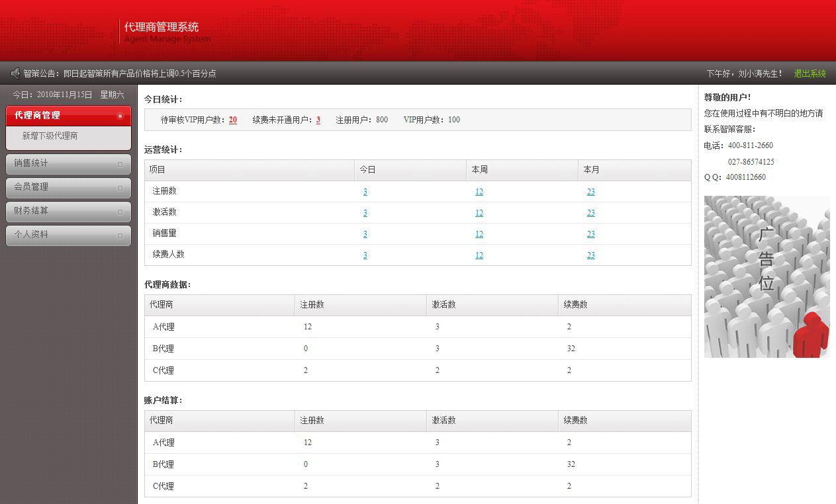This screenshot has height=504, width=836.
Task: Open the 待审核VIP用户数 count 20 link
Action: click(233, 120)
